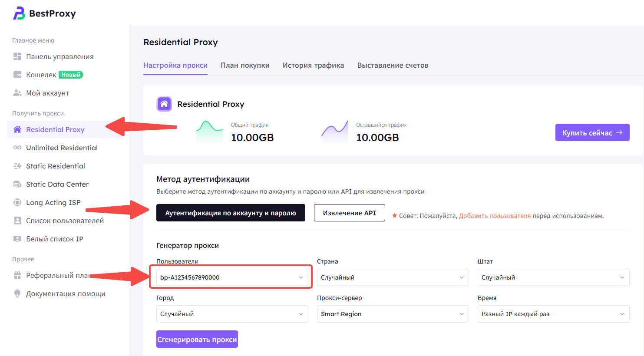644x356 pixels.
Task: Open Static Data Center database icon
Action: point(17,184)
